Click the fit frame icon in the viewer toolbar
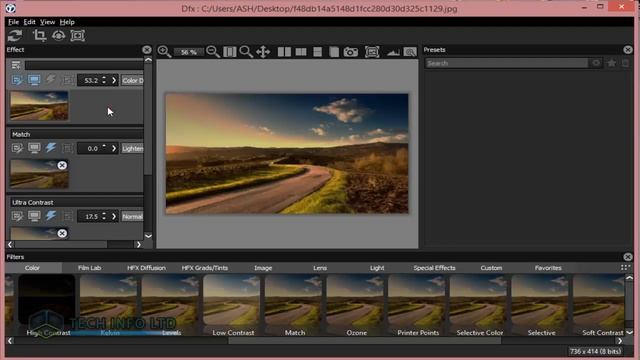This screenshot has width=640, height=360. point(372,52)
